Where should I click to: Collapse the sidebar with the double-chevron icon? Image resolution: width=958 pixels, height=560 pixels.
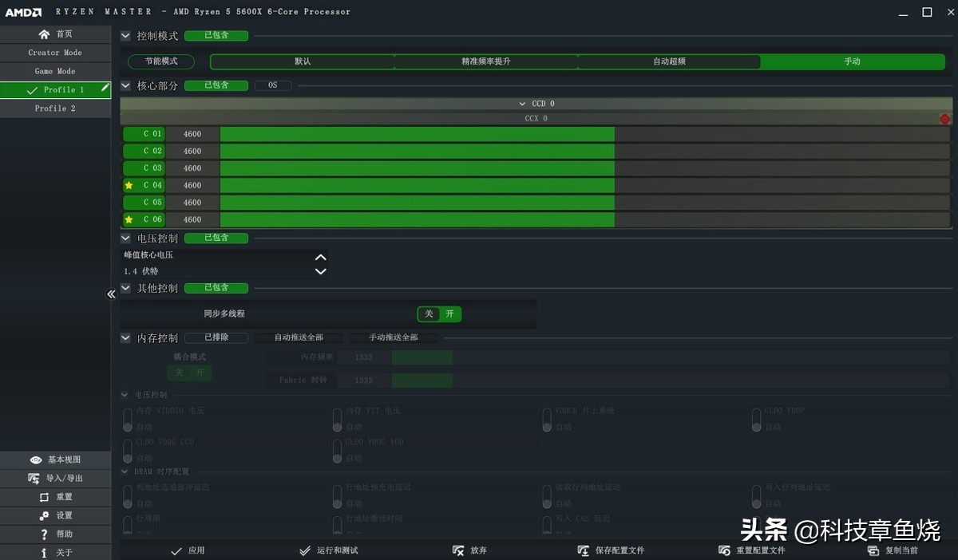pos(112,294)
